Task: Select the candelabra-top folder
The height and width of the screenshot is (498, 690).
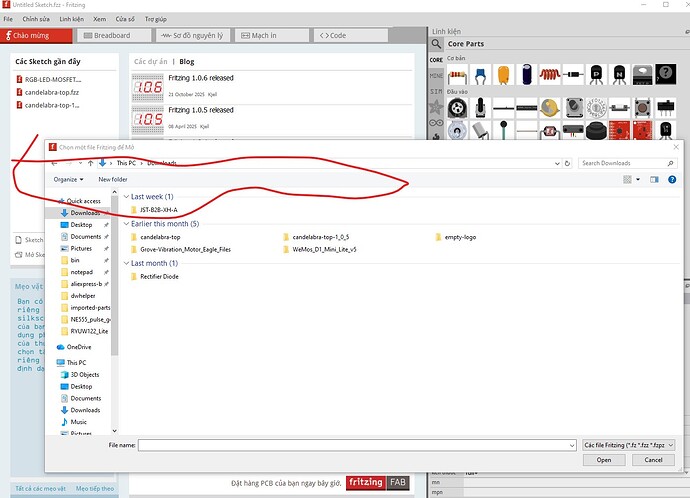Action: pyautogui.click(x=161, y=237)
